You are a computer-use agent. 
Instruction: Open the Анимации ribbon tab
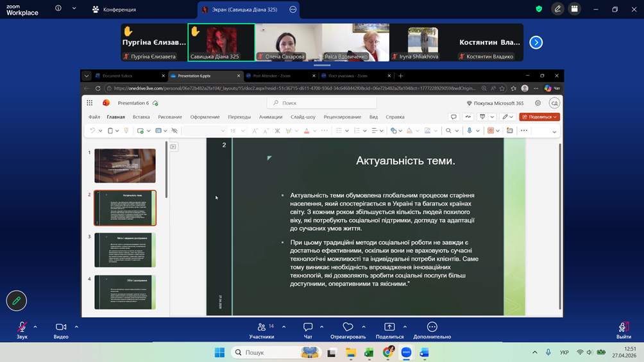tap(271, 117)
